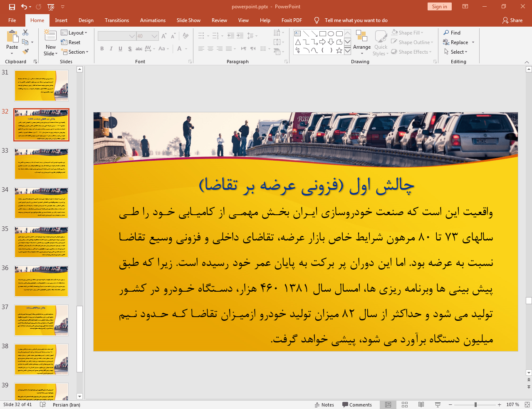Open the Layout dropdown
The height and width of the screenshot is (409, 532).
pyautogui.click(x=74, y=32)
